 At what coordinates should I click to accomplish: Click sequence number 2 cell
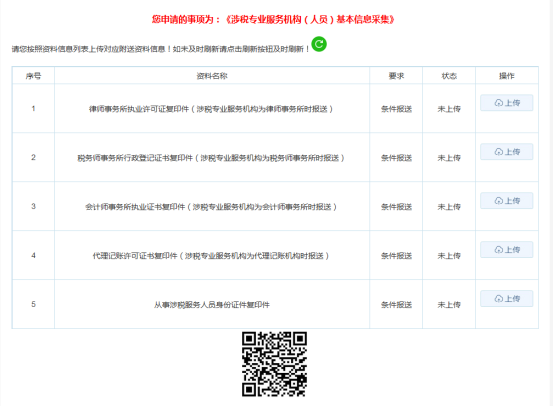33,157
